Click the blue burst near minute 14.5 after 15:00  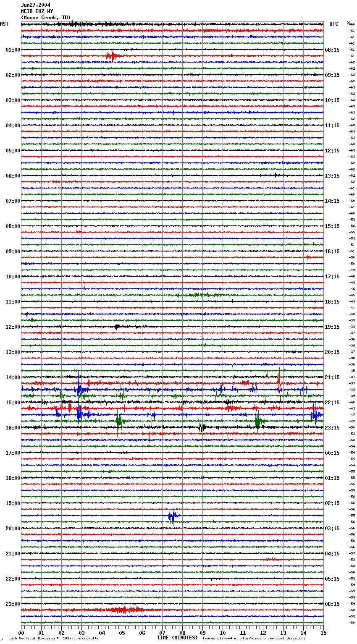(x=314, y=414)
